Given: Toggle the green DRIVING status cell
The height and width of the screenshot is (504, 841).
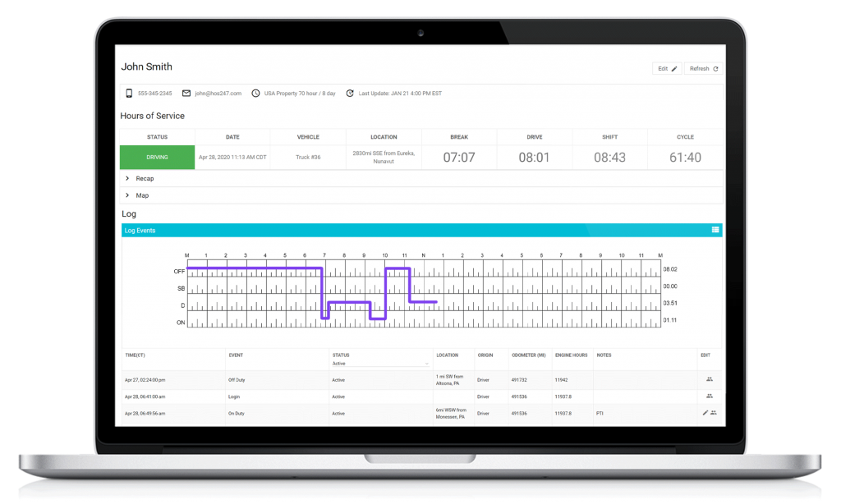Looking at the screenshot, I should (x=157, y=156).
